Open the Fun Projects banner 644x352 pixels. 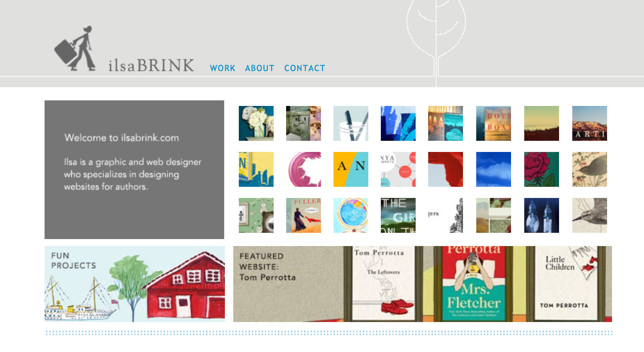click(x=135, y=284)
